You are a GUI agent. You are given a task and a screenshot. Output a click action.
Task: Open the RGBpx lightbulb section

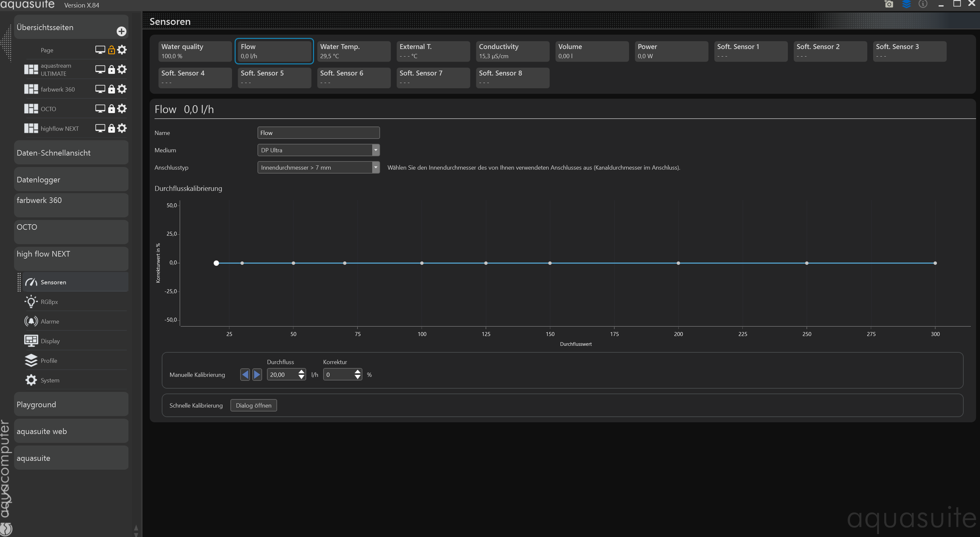(x=49, y=302)
